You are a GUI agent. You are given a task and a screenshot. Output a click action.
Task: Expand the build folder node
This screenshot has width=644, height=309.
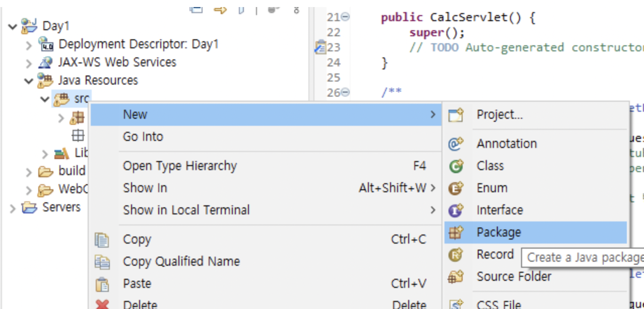29,172
